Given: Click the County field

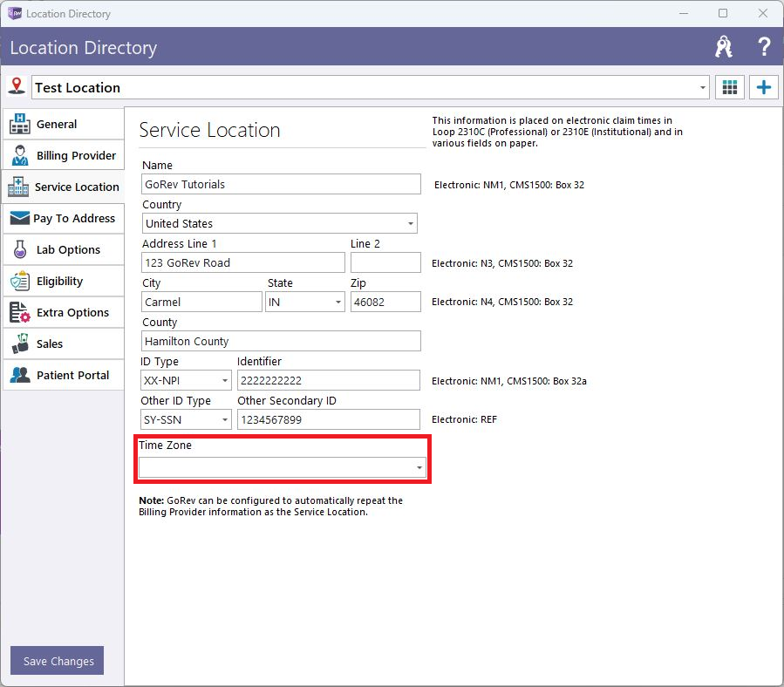Looking at the screenshot, I should click(x=281, y=341).
